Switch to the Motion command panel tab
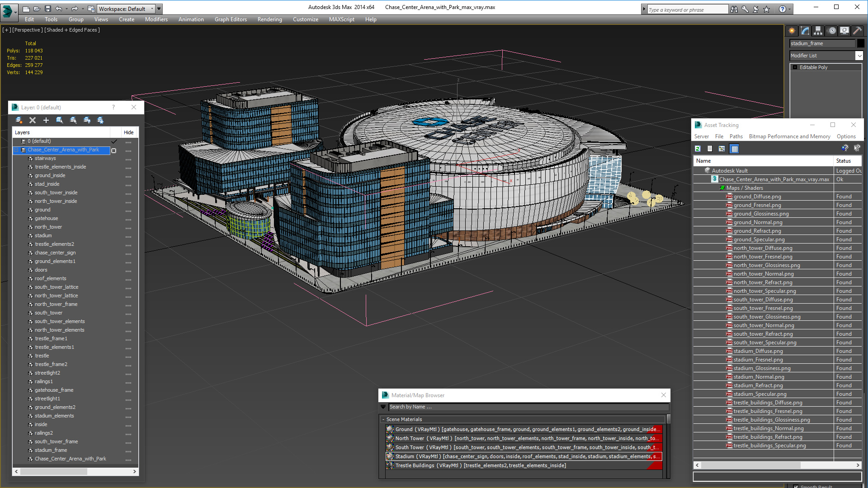The height and width of the screenshot is (488, 868). (832, 31)
